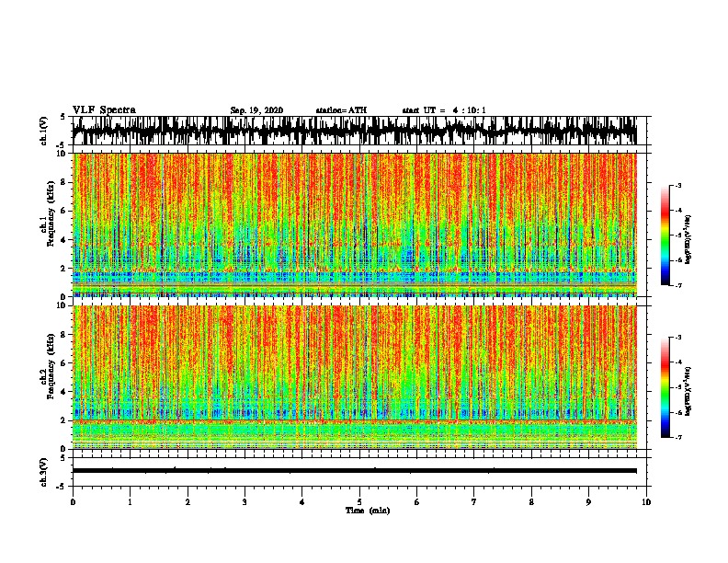728x563 pixels.
Task: Click the '1' tick on the time axis
Action: 130,501
